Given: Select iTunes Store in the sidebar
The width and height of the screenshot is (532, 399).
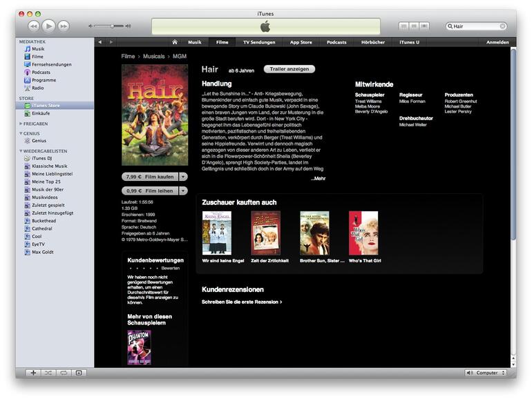Looking at the screenshot, I should tap(55, 106).
